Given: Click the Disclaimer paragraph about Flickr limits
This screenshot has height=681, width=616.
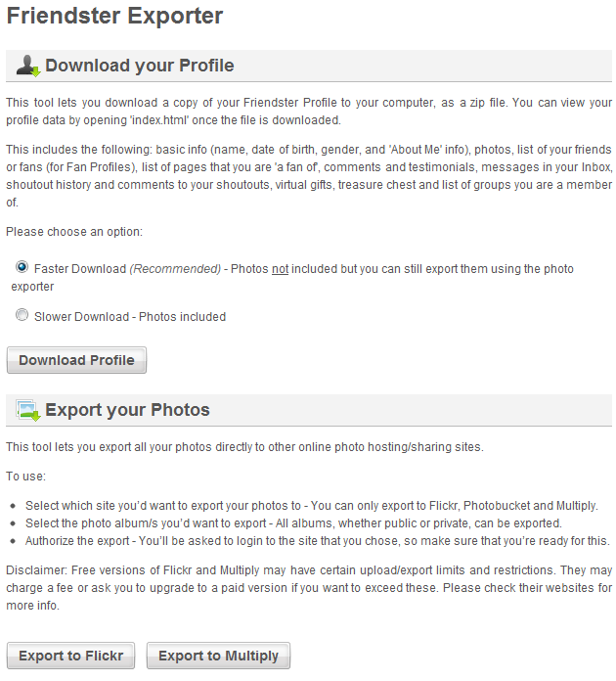Looking at the screenshot, I should coord(308,588).
